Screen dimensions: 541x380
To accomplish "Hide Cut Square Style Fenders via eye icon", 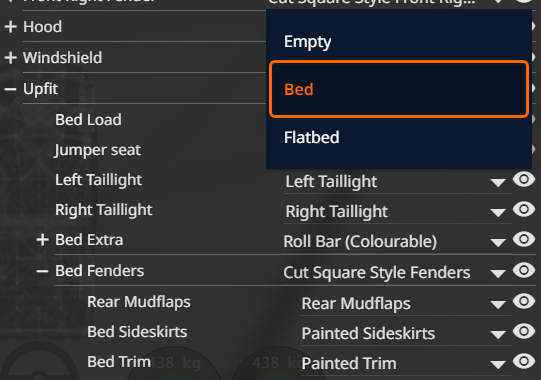I will coord(523,270).
